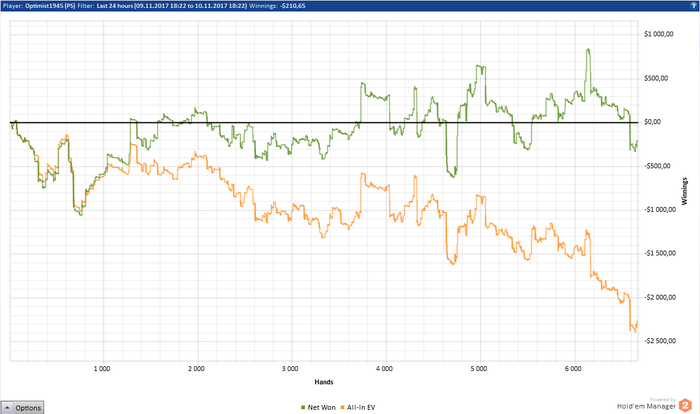This screenshot has height=414, width=700.
Task: Expand the arrow on the Options button
Action: (7, 407)
